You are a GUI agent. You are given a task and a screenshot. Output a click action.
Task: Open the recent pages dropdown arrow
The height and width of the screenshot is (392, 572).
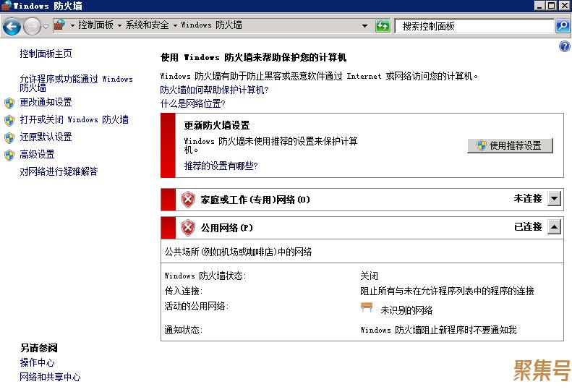46,27
